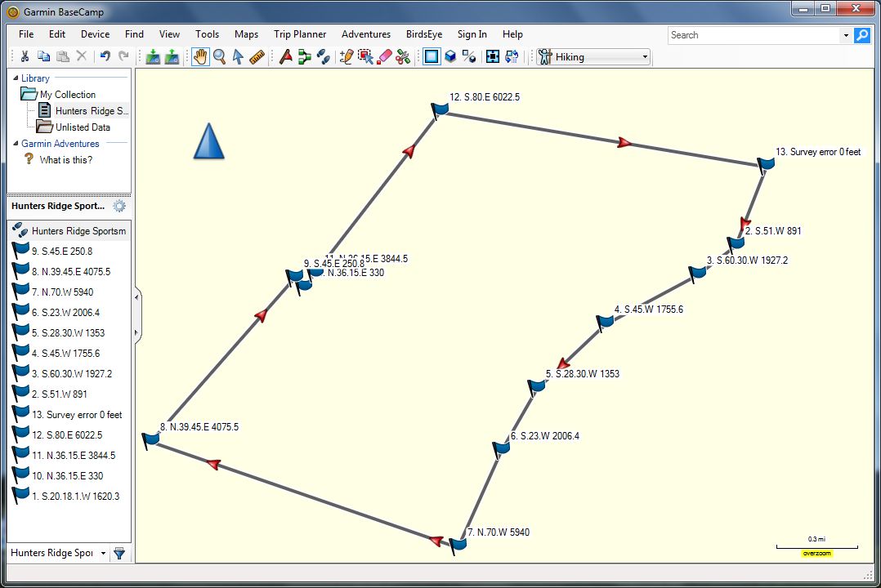Click the fullscreen map icon
The height and width of the screenshot is (588, 881).
[x=493, y=56]
